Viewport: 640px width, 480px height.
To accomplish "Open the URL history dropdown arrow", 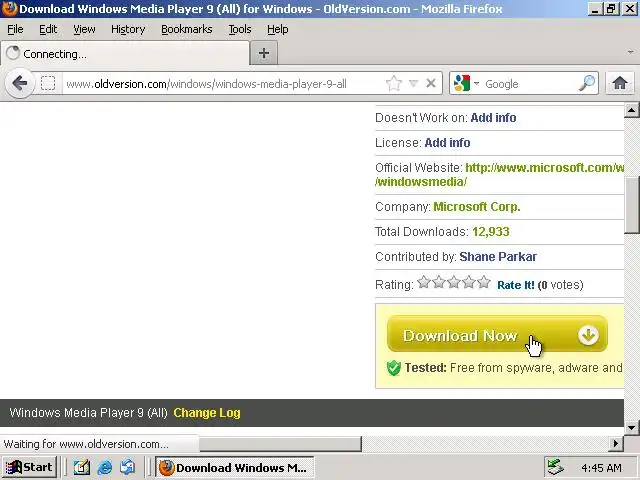I will pyautogui.click(x=413, y=84).
